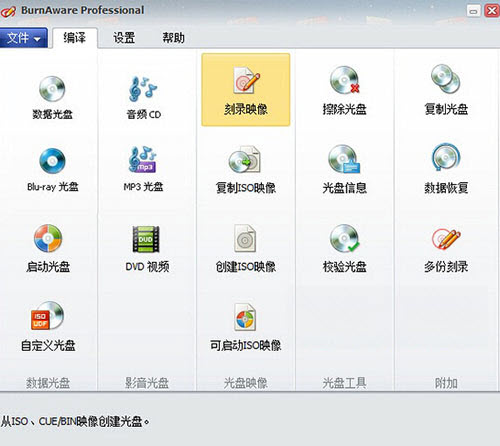Image resolution: width=500 pixels, height=446 pixels.
Task: Open the 复制ISO映像 copy to ISO tool
Action: [x=246, y=170]
